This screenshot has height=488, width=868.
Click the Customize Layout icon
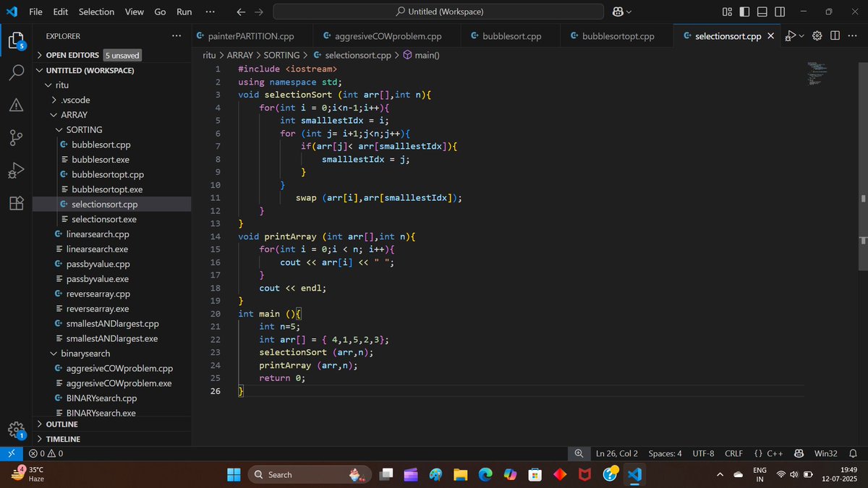click(x=728, y=12)
